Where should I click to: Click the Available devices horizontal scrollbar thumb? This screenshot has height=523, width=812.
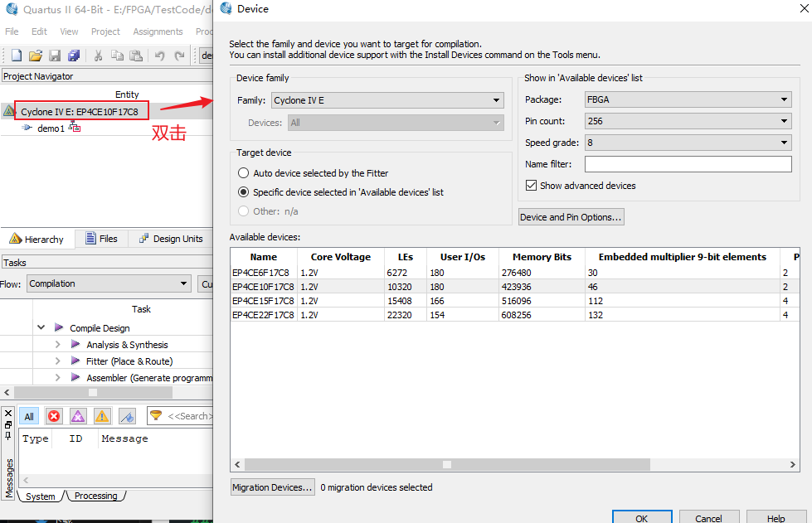[x=447, y=464]
